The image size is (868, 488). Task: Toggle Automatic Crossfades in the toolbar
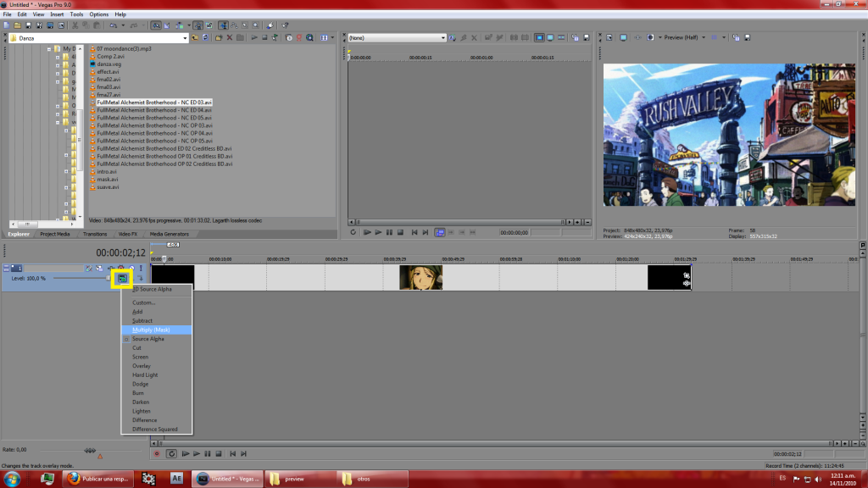point(167,25)
